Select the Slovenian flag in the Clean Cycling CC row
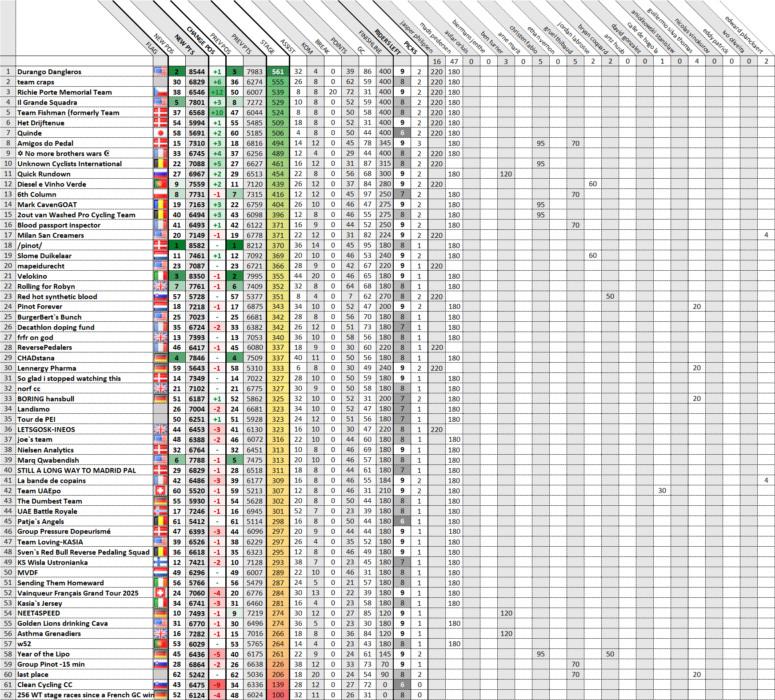Viewport: 775px width, 700px height. pyautogui.click(x=160, y=685)
